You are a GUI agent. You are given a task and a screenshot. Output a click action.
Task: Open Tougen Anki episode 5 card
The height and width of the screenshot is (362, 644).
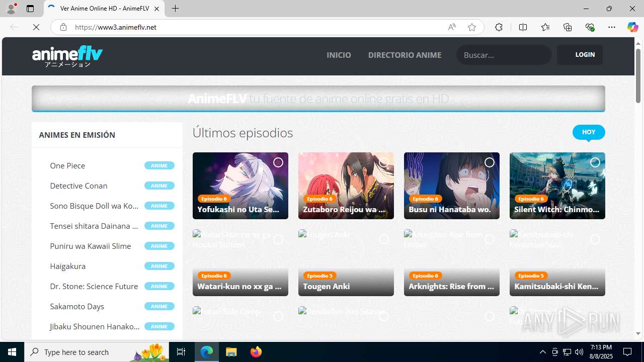(x=346, y=263)
